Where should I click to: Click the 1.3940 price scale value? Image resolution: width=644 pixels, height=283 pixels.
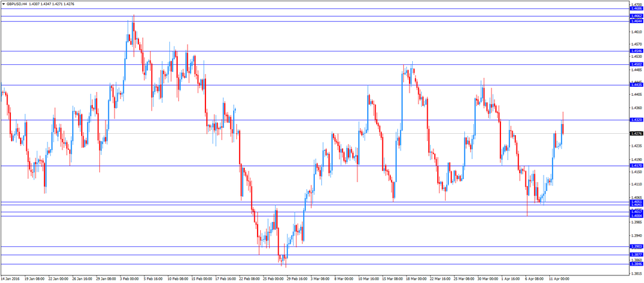point(636,235)
